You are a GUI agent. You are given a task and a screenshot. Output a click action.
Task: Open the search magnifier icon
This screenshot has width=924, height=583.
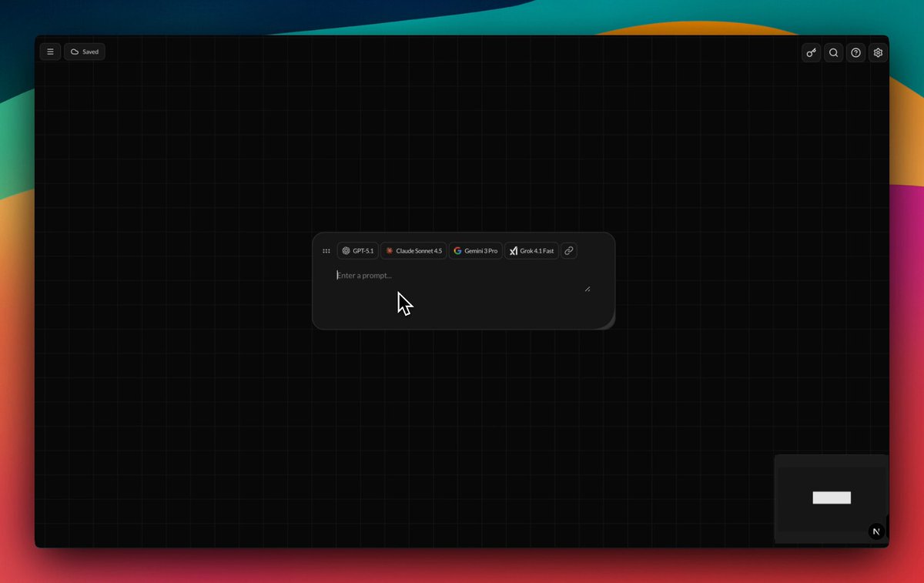click(833, 52)
